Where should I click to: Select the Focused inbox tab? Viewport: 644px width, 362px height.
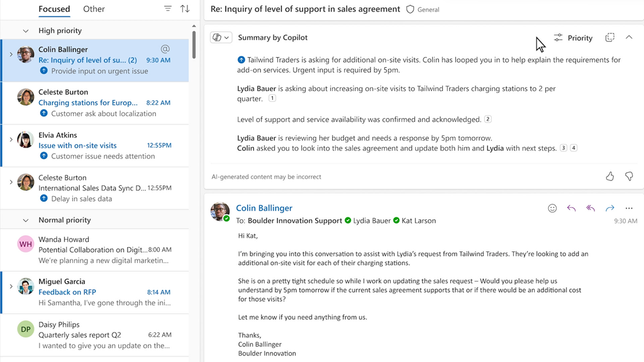[x=54, y=9]
